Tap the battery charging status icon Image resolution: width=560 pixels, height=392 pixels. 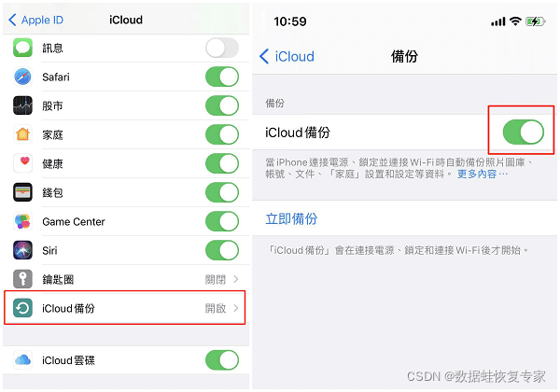[x=536, y=21]
